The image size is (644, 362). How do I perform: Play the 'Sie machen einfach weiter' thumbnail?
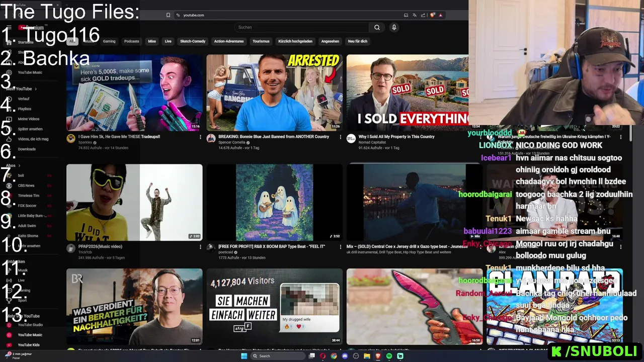274,307
